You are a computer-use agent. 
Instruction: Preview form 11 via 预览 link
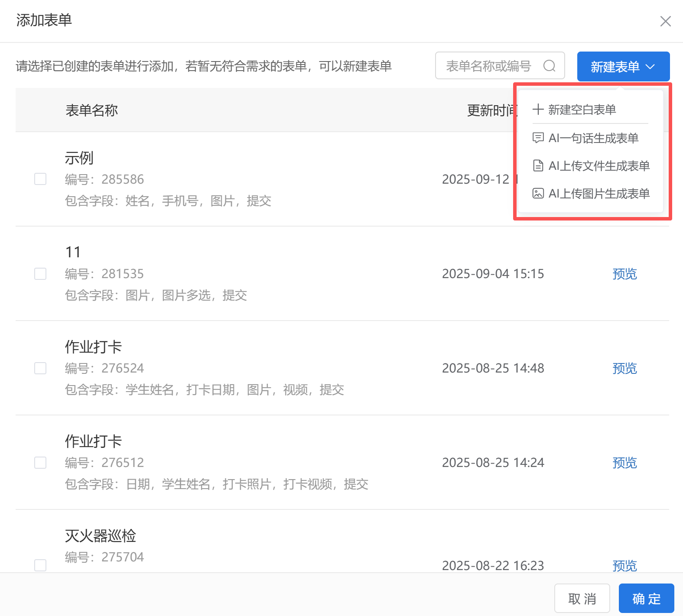click(x=624, y=274)
